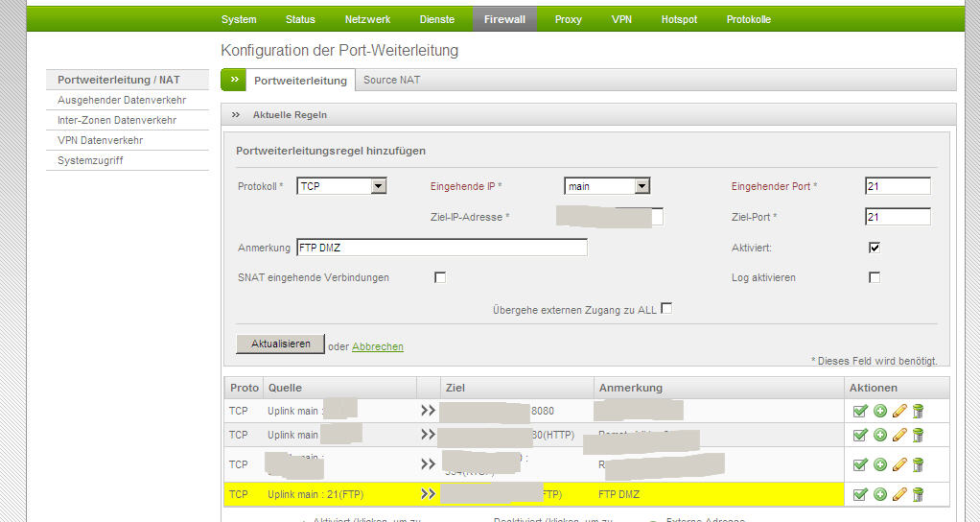Enable the Log aktivieren checkbox

click(x=875, y=277)
